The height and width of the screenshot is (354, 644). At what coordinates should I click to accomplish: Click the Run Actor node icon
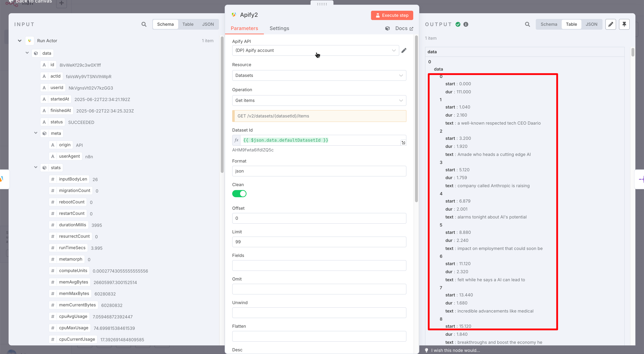pyautogui.click(x=30, y=41)
